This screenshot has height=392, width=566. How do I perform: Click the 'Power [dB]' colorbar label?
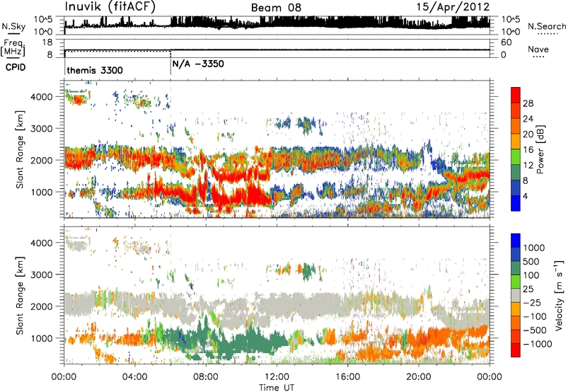point(540,149)
